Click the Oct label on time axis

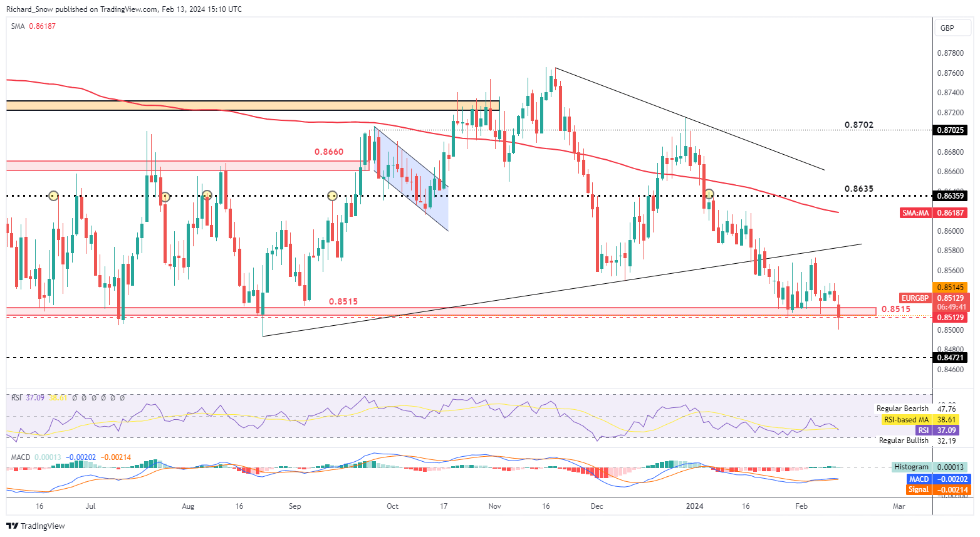point(392,506)
